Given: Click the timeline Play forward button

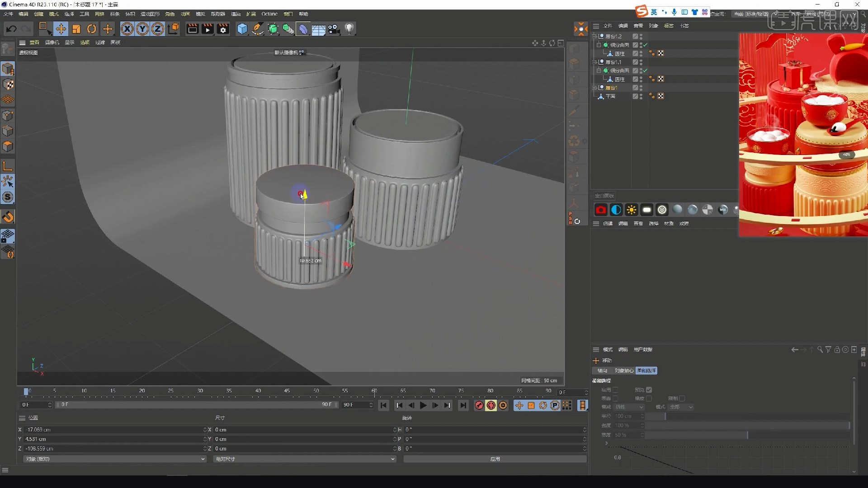Looking at the screenshot, I should tap(423, 405).
